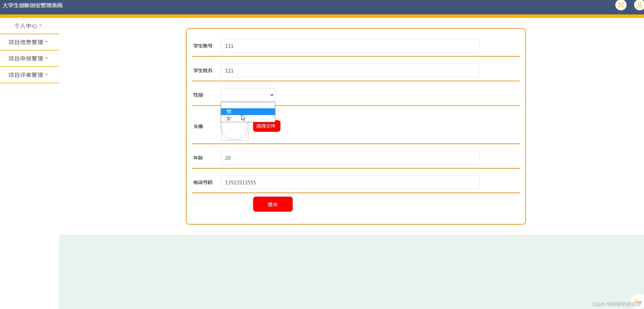Expand the 项目信息管理 menu

pos(26,42)
